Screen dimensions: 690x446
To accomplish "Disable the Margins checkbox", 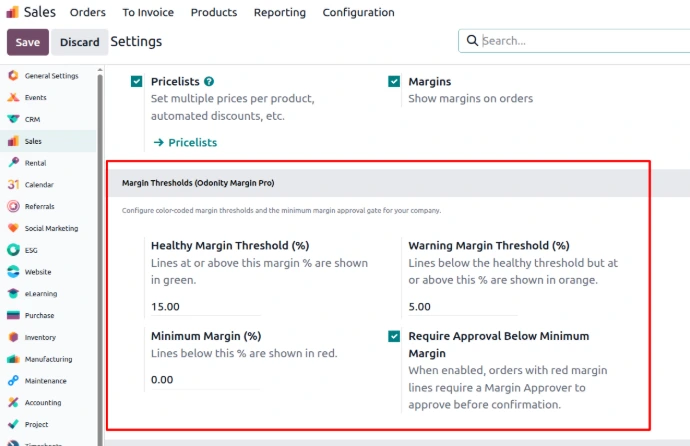I will pyautogui.click(x=394, y=81).
